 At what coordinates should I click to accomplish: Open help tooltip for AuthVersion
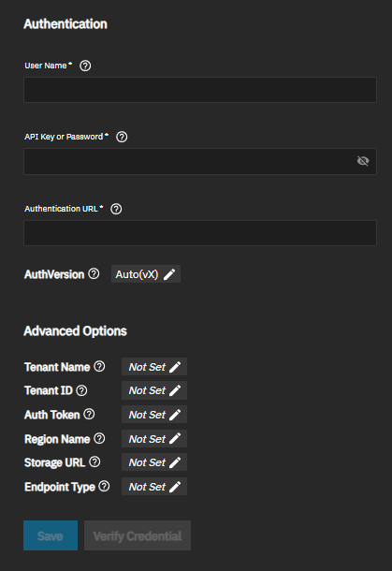pyautogui.click(x=94, y=273)
